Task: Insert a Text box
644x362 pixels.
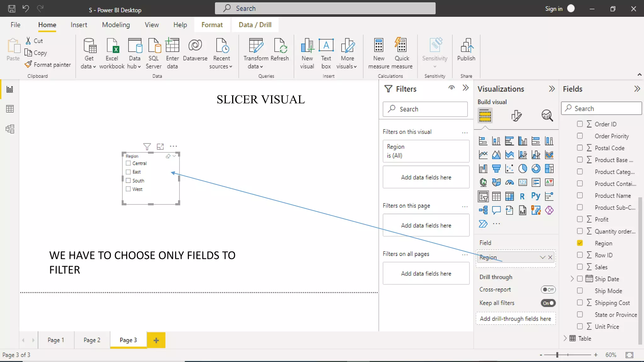Action: pos(326,53)
